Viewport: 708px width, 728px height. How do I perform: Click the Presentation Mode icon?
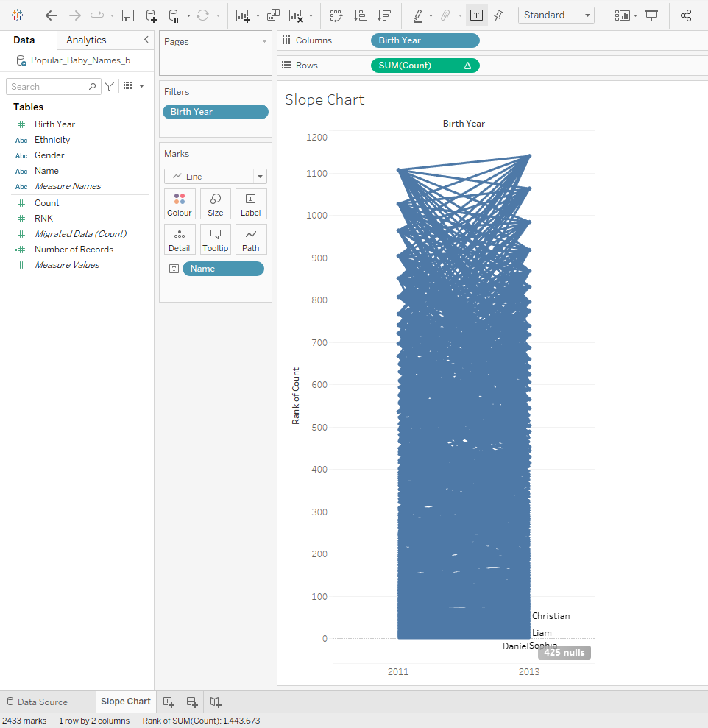651,15
